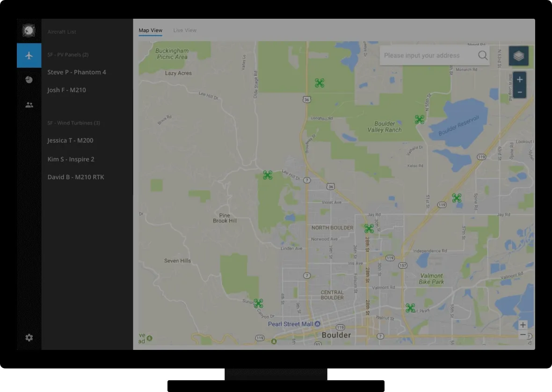Open the aircraft list sidebar icon
The image size is (552, 392).
coord(29,56)
